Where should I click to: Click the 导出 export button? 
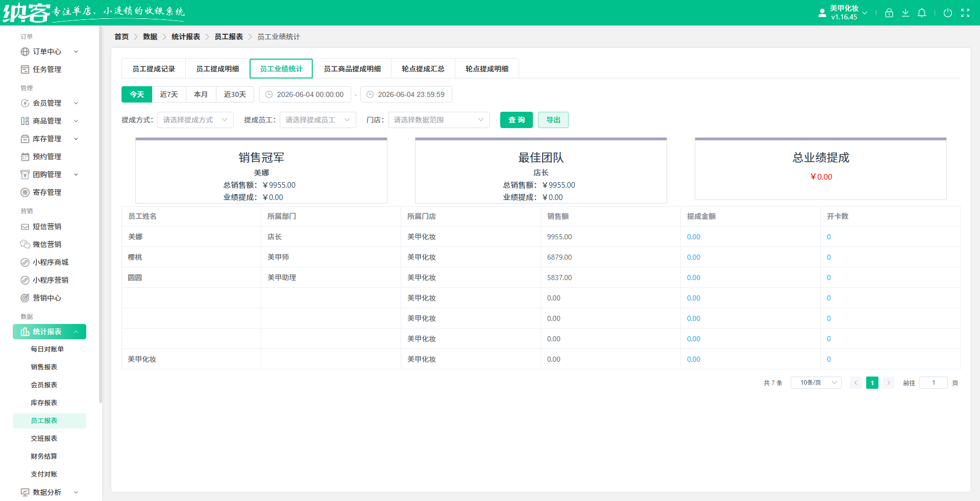553,120
